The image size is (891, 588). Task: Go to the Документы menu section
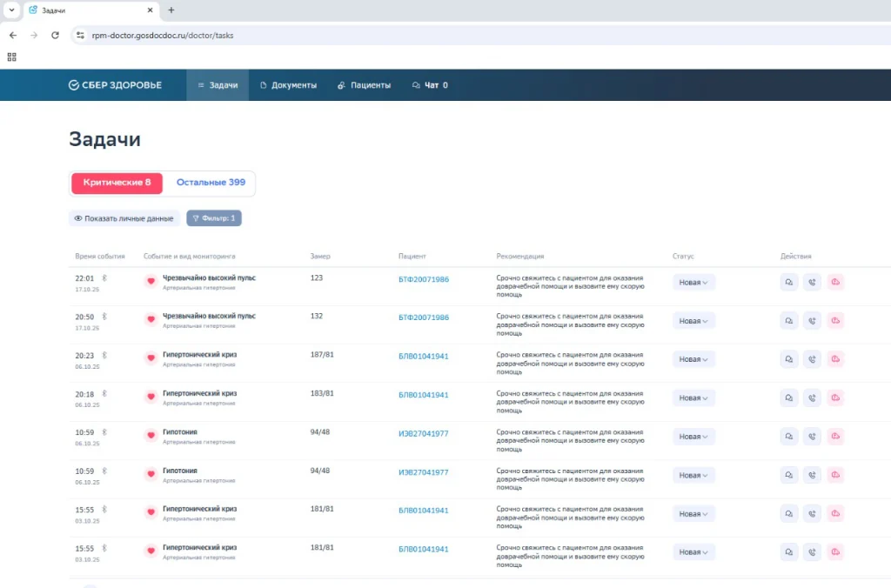[288, 85]
